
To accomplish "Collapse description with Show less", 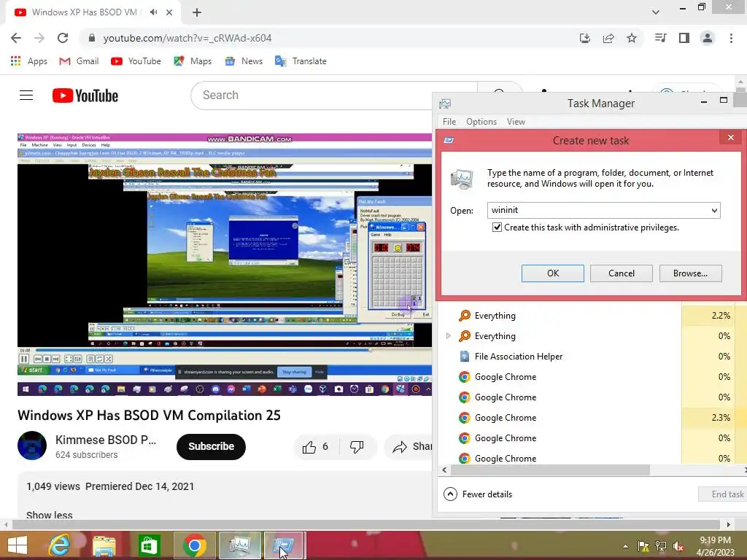I will [x=50, y=515].
